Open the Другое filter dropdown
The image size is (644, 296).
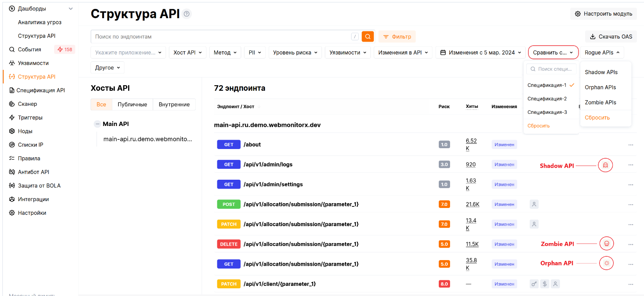click(x=107, y=67)
